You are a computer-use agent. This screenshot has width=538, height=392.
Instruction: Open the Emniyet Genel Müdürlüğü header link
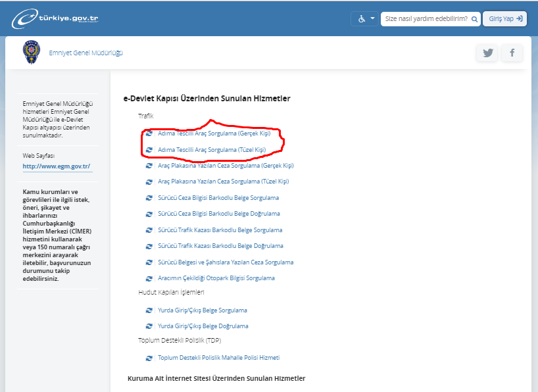pyautogui.click(x=86, y=53)
